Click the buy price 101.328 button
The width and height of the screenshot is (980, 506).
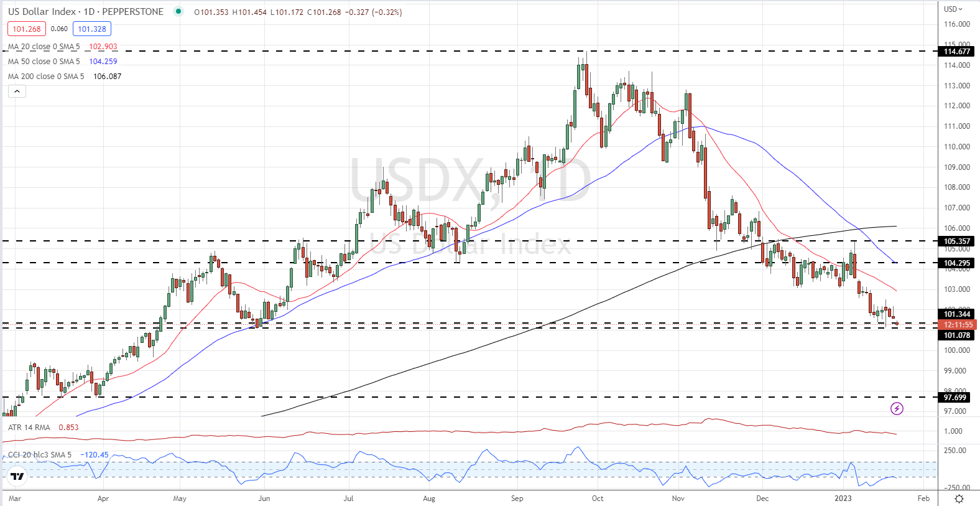(92, 29)
